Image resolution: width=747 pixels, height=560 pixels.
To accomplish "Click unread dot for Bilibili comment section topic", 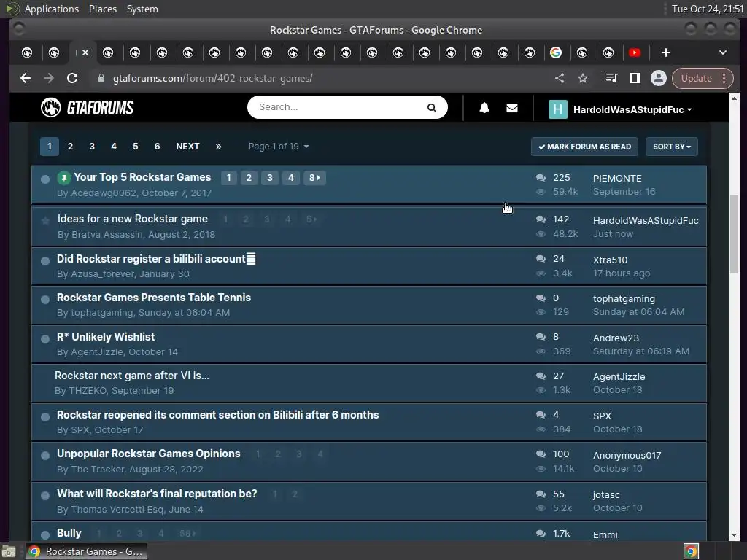I will (45, 417).
